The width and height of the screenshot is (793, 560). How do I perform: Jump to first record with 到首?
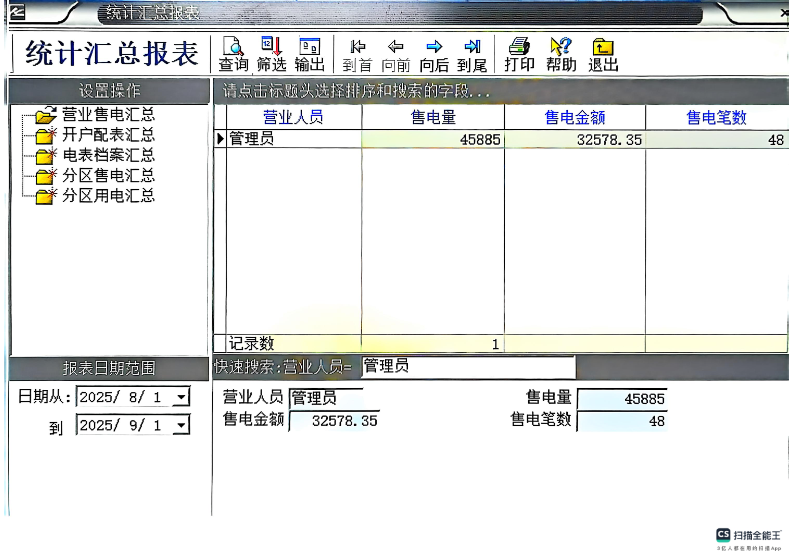tap(357, 53)
